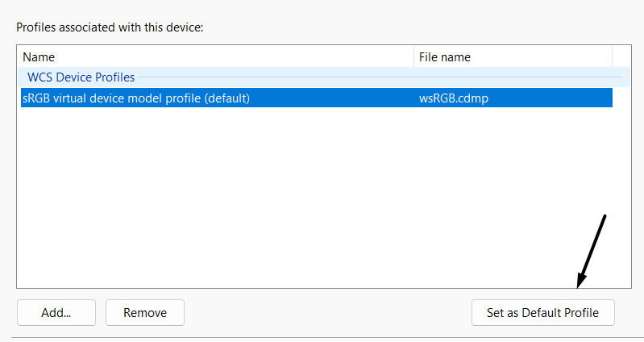Sort profiles by the Name column header

pos(161,57)
